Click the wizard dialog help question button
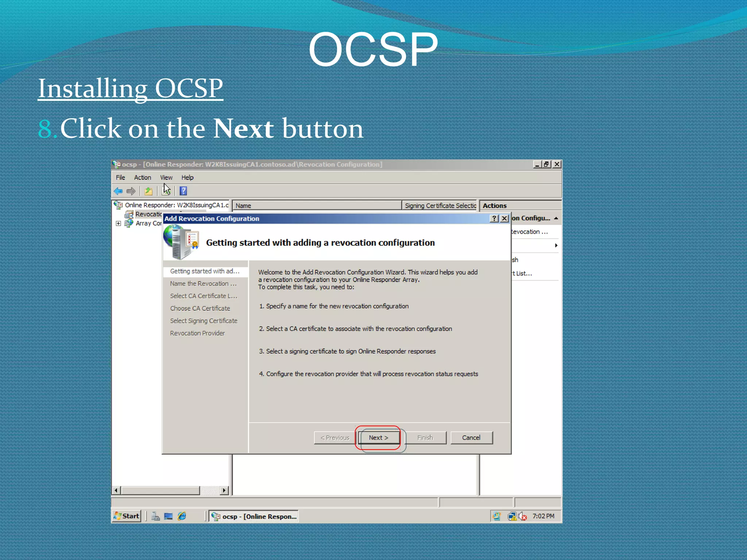 tap(494, 218)
